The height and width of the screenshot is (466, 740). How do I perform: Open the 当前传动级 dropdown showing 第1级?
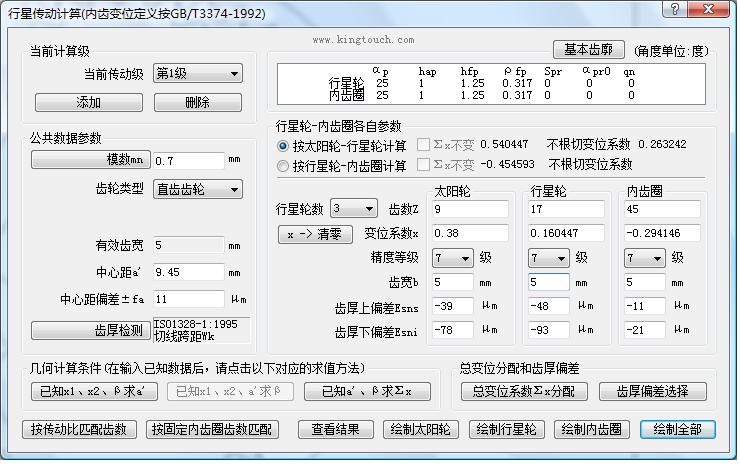[x=198, y=74]
